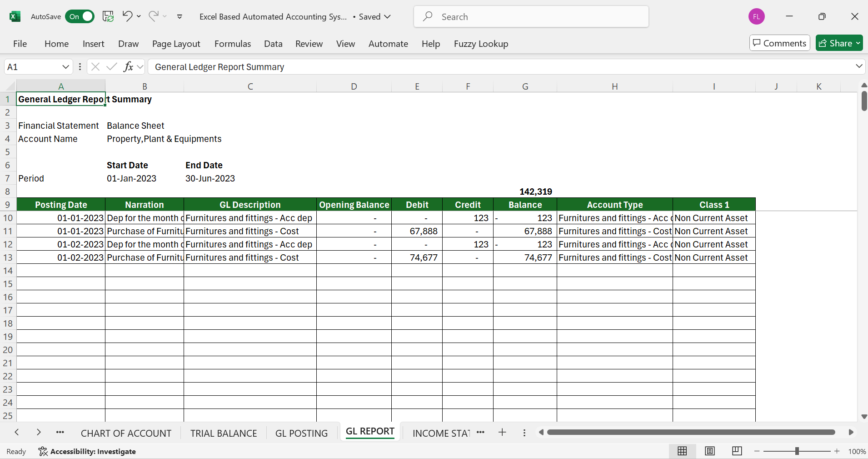Click the vertical scrollbar down arrow

click(864, 417)
